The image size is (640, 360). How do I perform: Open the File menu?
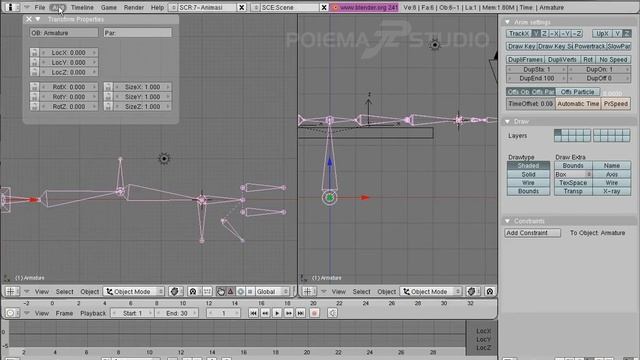pos(40,7)
